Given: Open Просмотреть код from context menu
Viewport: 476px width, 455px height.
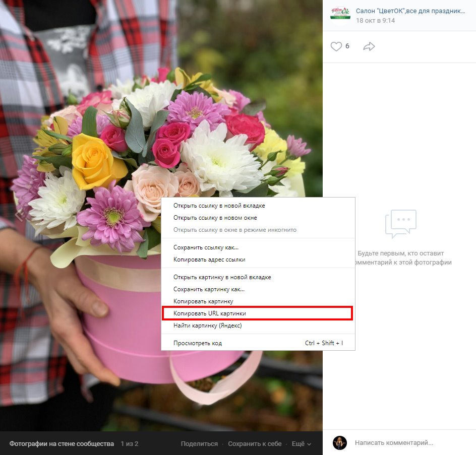Looking at the screenshot, I should [198, 343].
